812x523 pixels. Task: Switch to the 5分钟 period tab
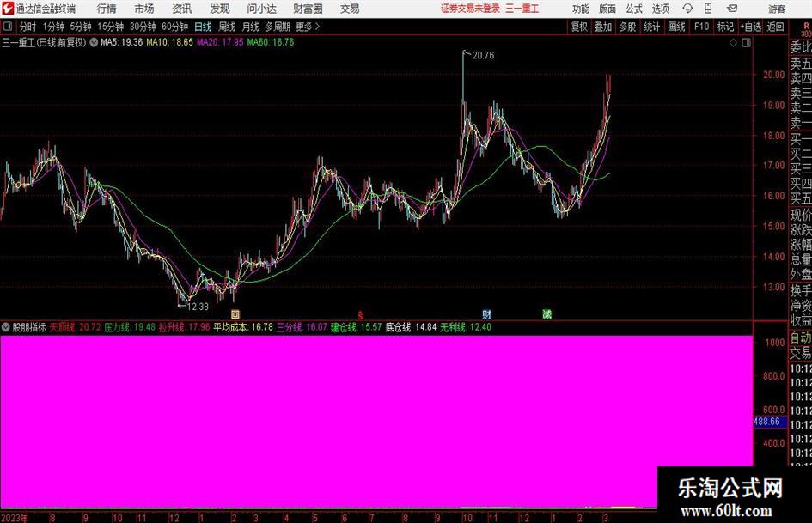[81, 27]
